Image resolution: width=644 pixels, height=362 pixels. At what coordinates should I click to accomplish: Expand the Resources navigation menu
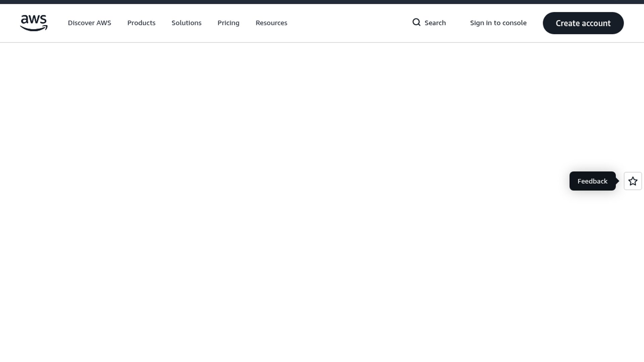271,23
